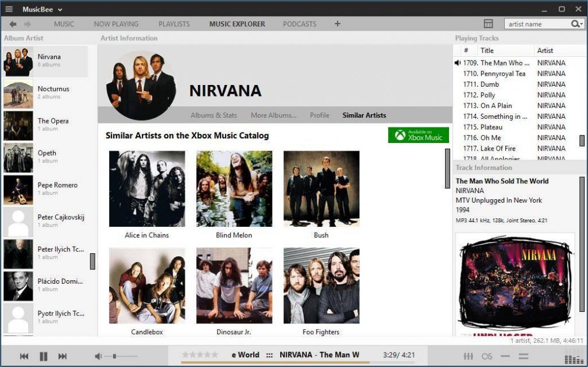Screen dimensions: 588x367
Task: Go forward with the right arrow
Action: point(27,24)
